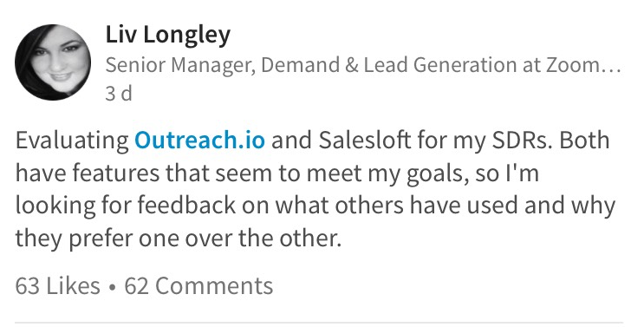Click they prefer one over the other
The image size is (644, 327).
(179, 239)
